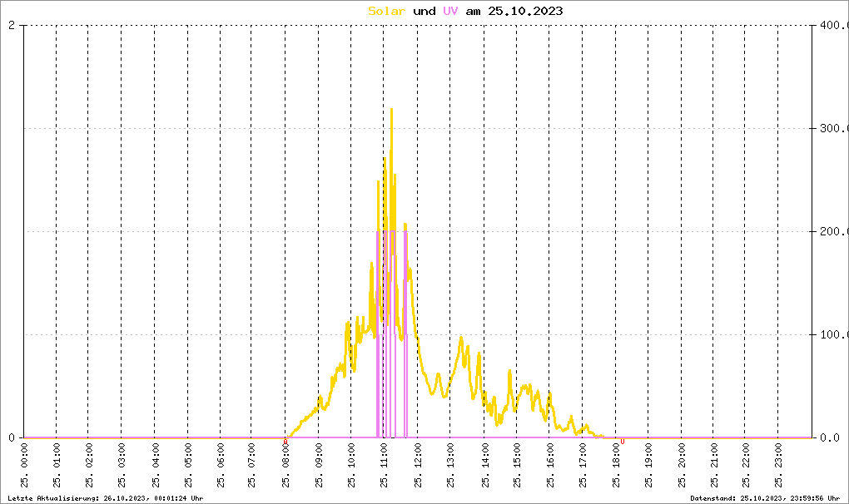The width and height of the screenshot is (849, 504).
Task: Click the time label "25. 12:00"
Action: pyautogui.click(x=418, y=465)
